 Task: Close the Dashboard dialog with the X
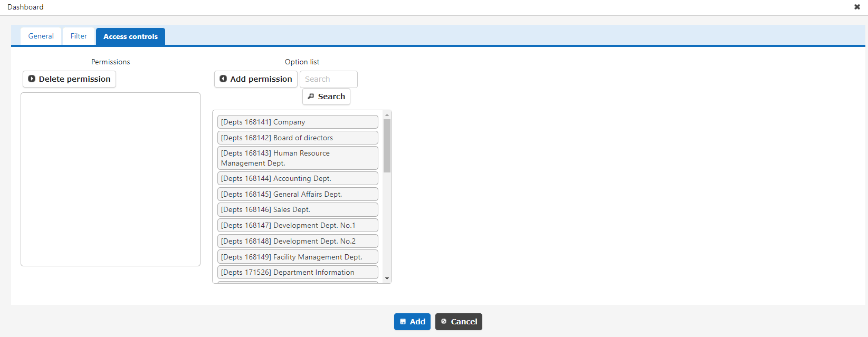click(857, 7)
